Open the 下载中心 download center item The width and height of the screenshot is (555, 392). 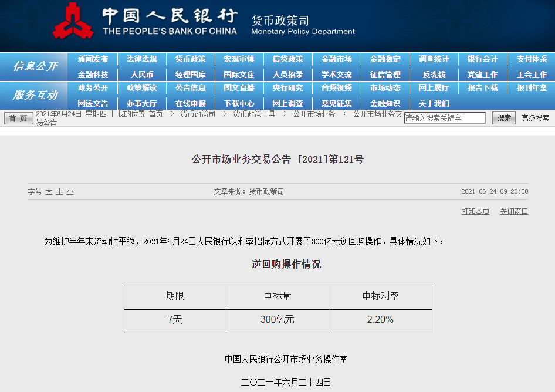[239, 103]
